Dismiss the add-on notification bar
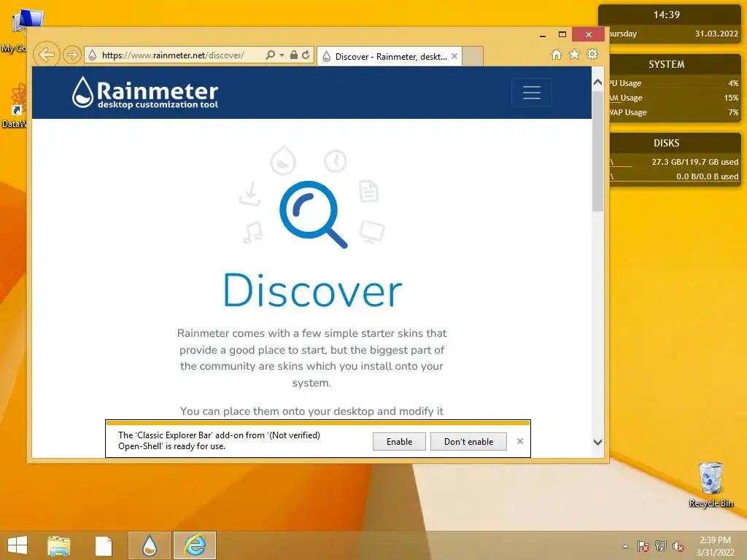 (x=520, y=441)
